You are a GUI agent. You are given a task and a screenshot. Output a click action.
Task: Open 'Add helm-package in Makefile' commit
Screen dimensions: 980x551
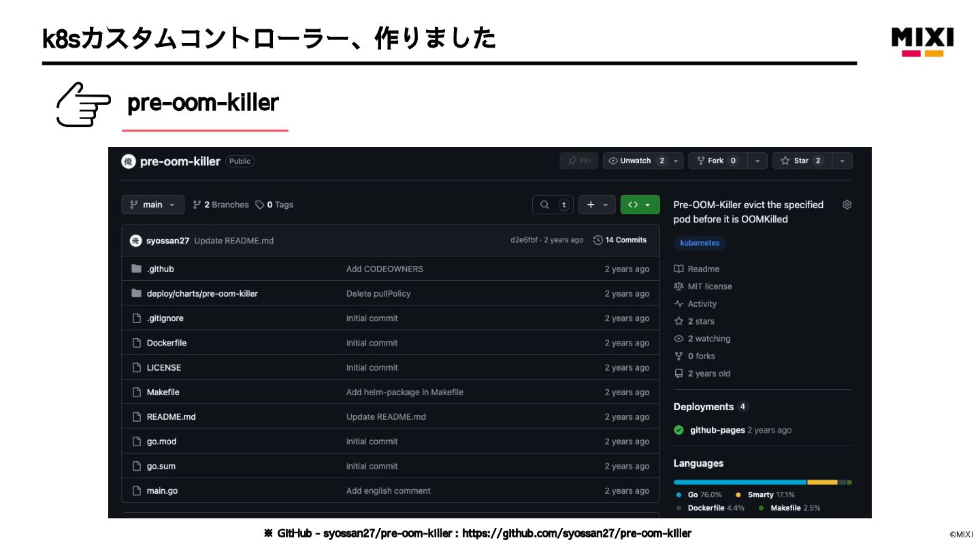(404, 392)
